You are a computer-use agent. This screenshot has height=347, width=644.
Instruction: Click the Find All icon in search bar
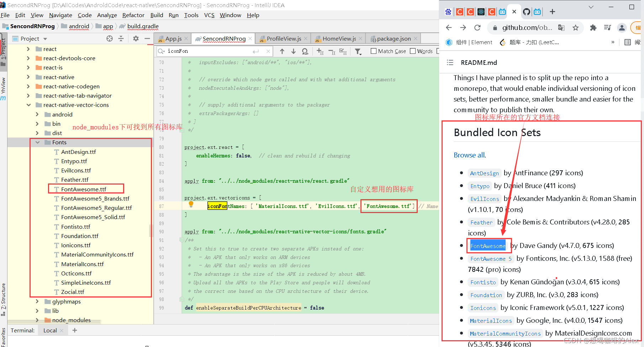(x=305, y=51)
